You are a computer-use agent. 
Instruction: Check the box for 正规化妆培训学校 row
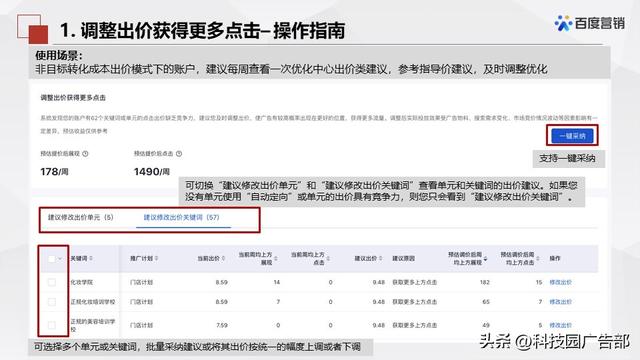(x=51, y=302)
